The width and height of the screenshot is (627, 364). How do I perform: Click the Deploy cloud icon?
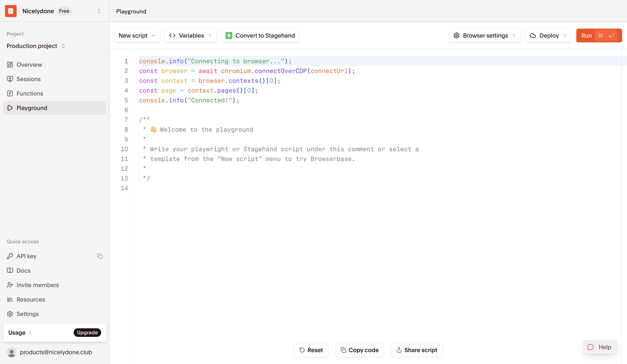(x=533, y=35)
